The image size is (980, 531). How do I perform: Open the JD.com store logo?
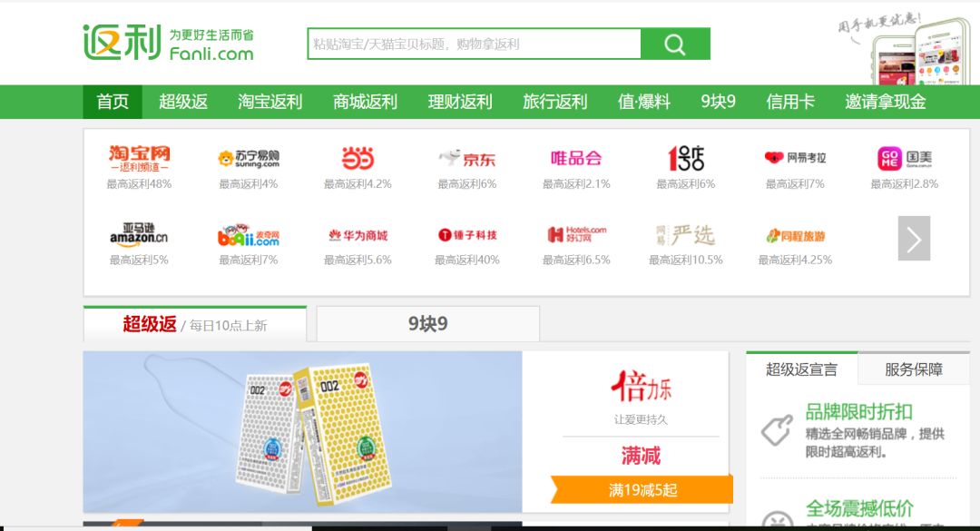point(467,158)
